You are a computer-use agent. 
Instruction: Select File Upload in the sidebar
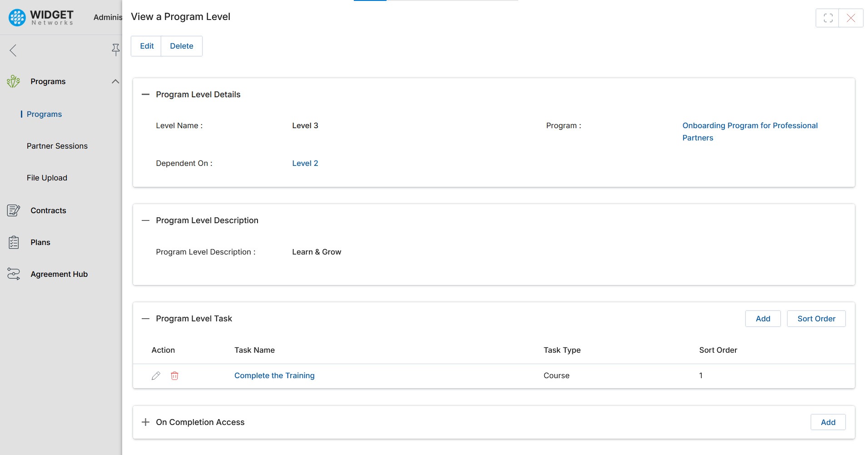[x=47, y=178]
